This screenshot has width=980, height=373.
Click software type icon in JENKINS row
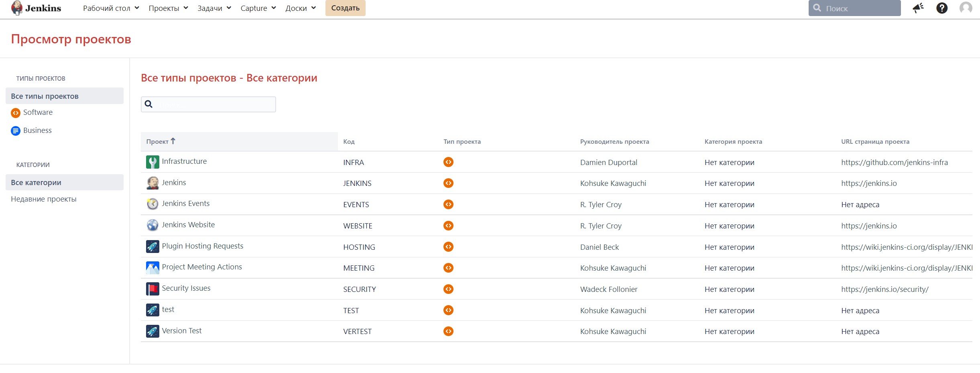(448, 183)
